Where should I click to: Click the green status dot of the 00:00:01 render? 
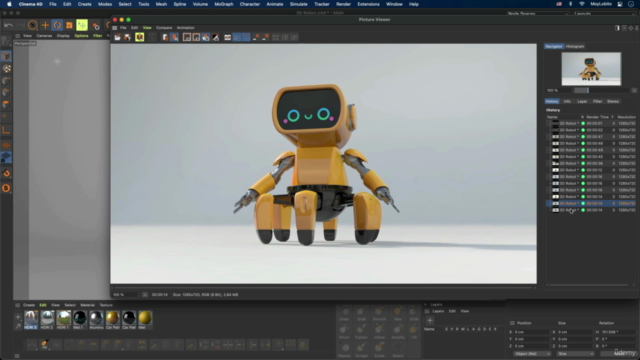tap(583, 123)
